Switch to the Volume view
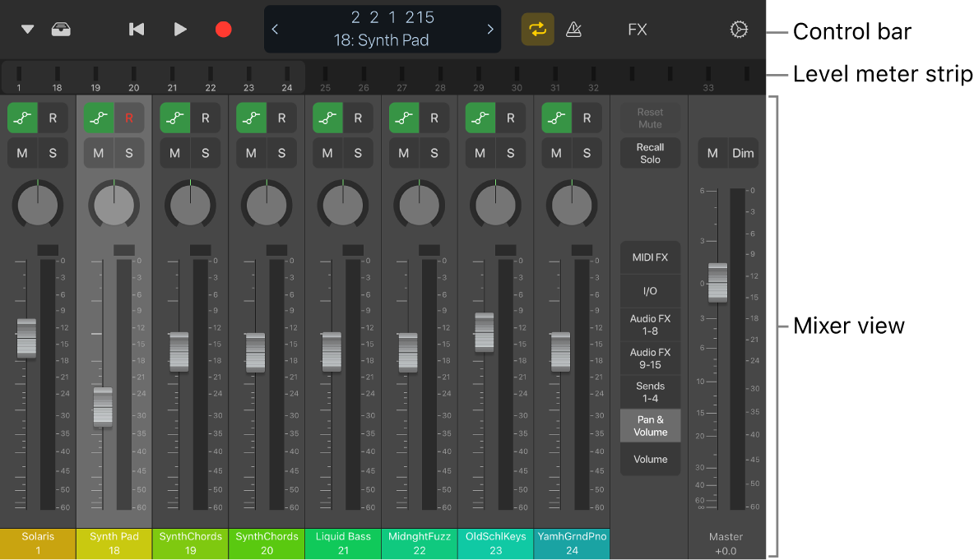 point(650,460)
